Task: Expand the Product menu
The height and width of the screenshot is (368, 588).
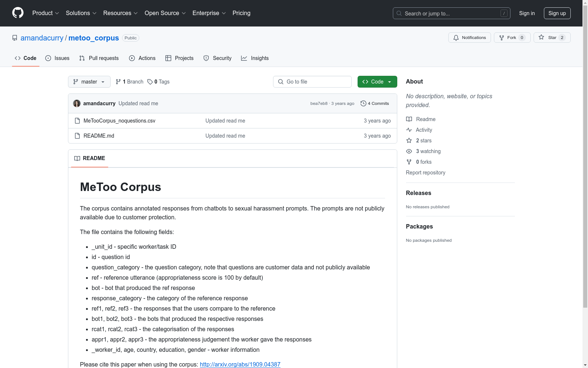Action: 46,13
